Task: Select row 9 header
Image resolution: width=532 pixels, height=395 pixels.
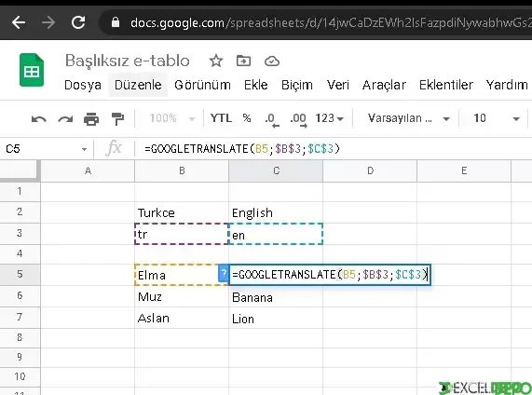Action: pyautogui.click(x=20, y=357)
